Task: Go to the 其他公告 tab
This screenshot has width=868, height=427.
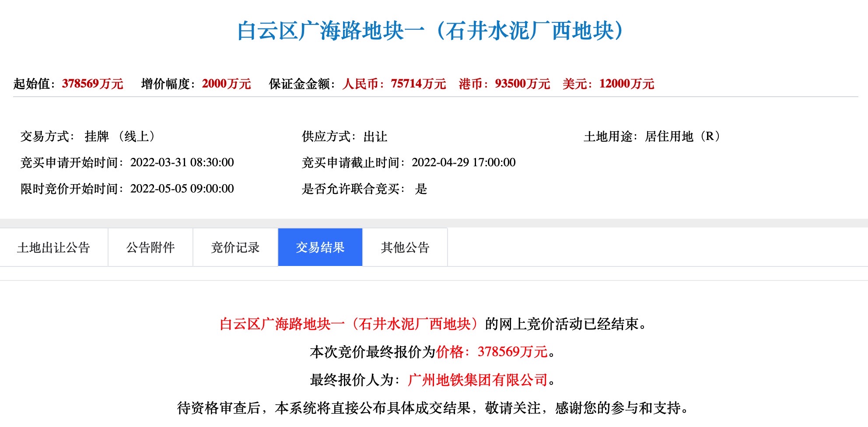Action: coord(405,248)
